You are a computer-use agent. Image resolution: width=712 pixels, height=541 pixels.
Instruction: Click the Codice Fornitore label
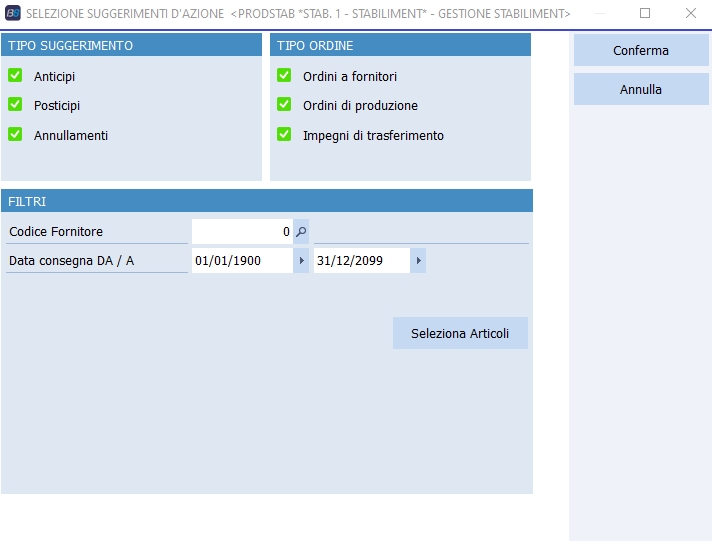[56, 232]
